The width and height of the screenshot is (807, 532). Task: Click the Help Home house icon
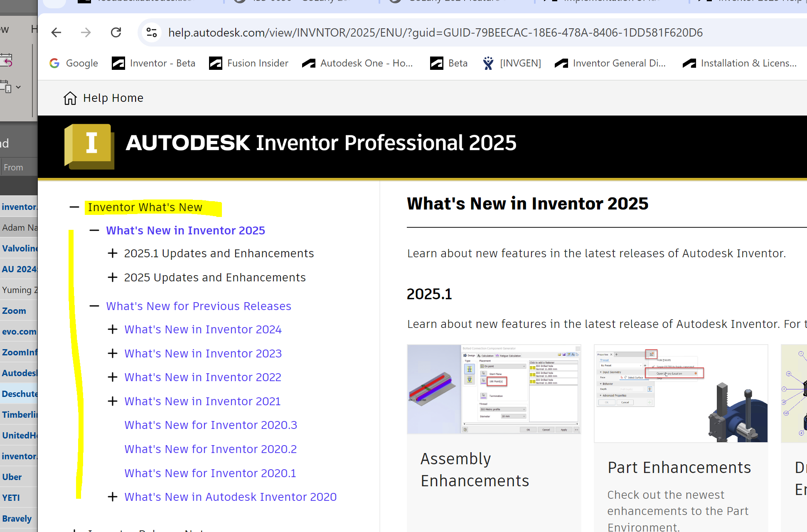(70, 98)
